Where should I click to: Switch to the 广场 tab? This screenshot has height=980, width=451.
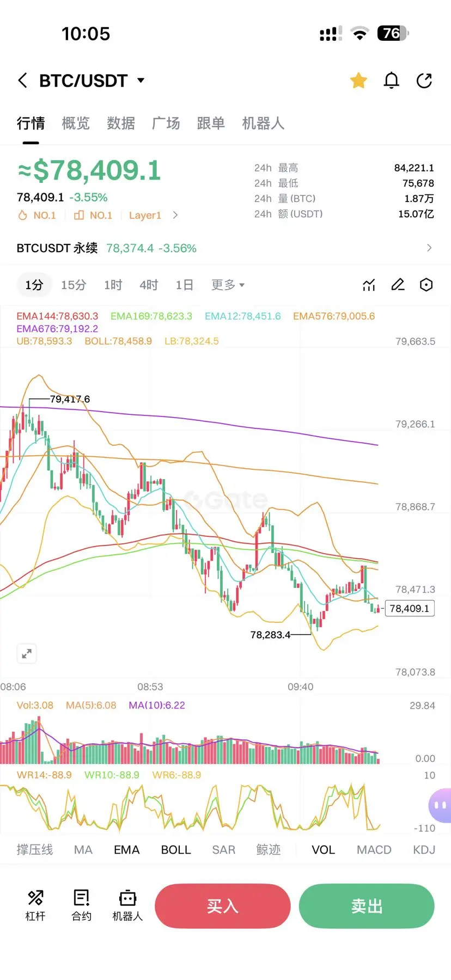pos(166,124)
